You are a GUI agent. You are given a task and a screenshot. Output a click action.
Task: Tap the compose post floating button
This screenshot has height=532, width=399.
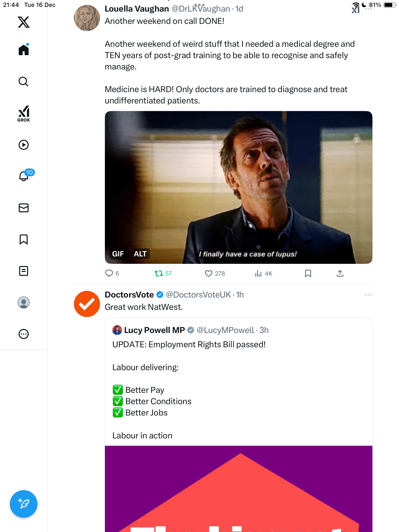tap(24, 504)
